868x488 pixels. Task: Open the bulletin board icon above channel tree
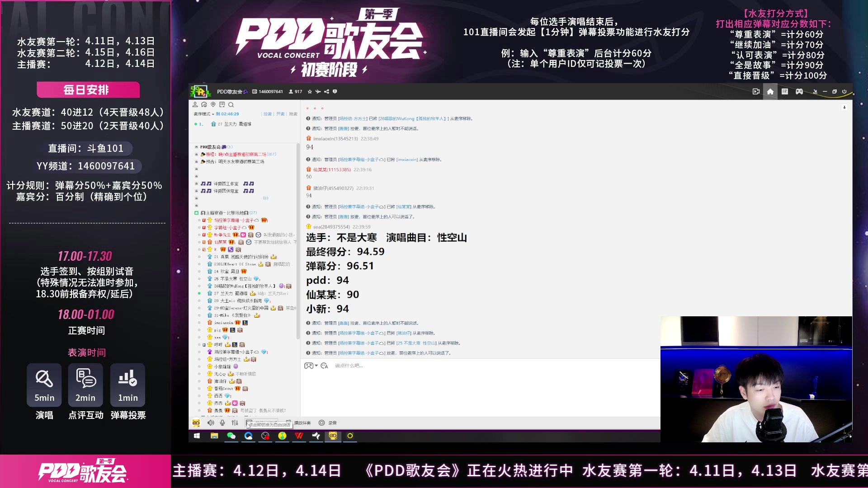point(222,104)
